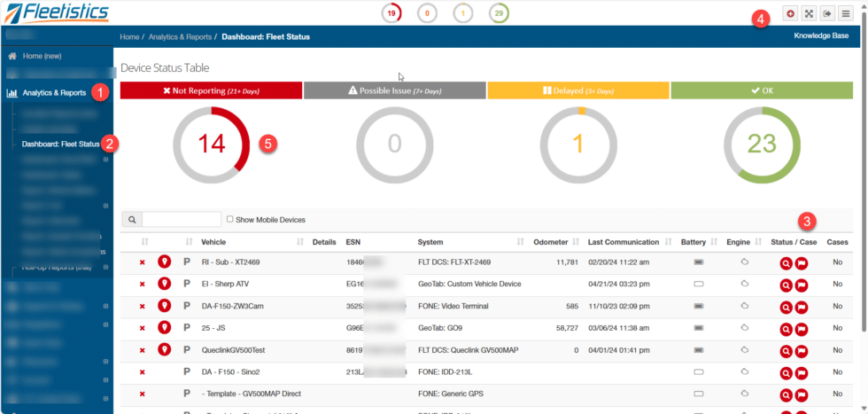This screenshot has width=868, height=414.
Task: Open the Knowledge Base link
Action: [x=821, y=36]
